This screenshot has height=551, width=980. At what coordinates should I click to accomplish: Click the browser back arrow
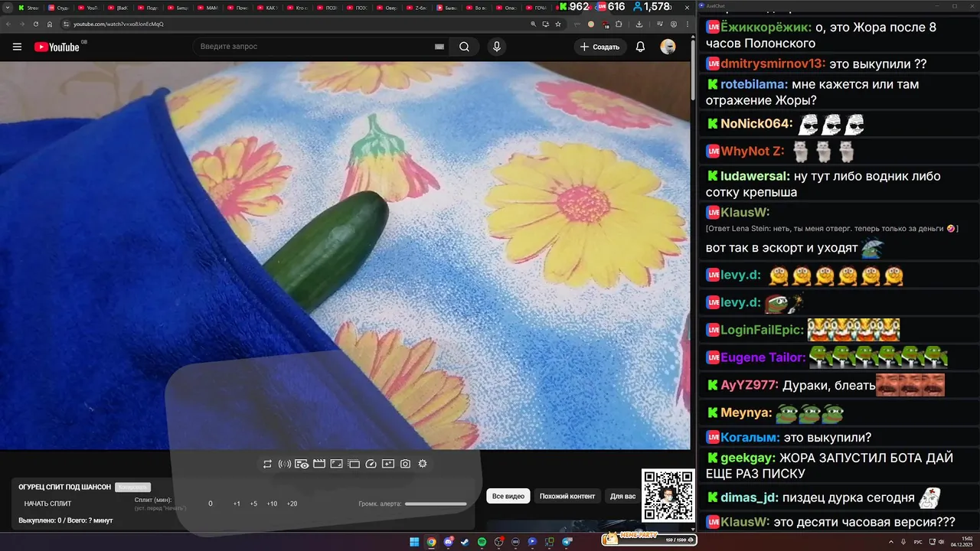click(10, 24)
